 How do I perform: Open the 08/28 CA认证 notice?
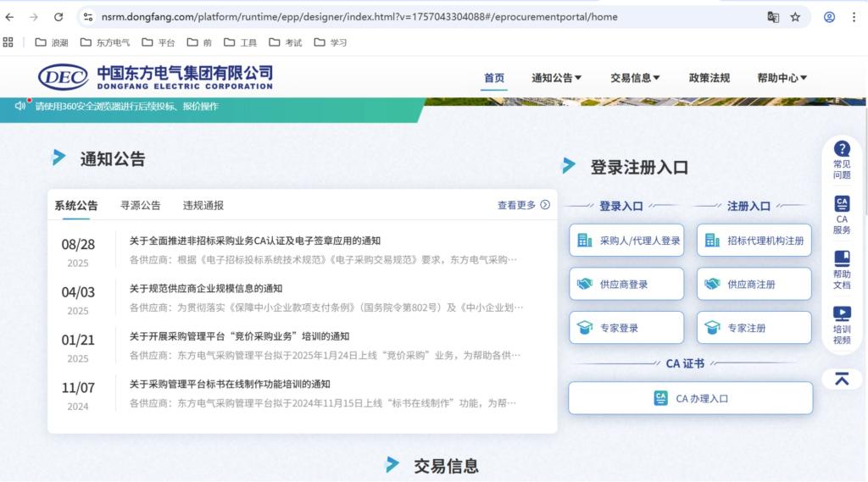255,241
